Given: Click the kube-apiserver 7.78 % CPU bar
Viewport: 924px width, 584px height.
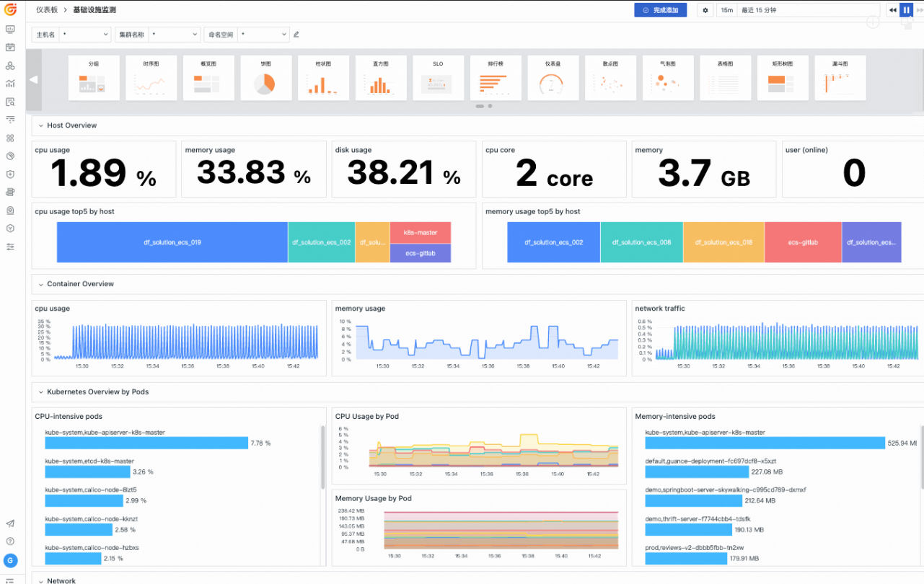Looking at the screenshot, I should coord(146,443).
